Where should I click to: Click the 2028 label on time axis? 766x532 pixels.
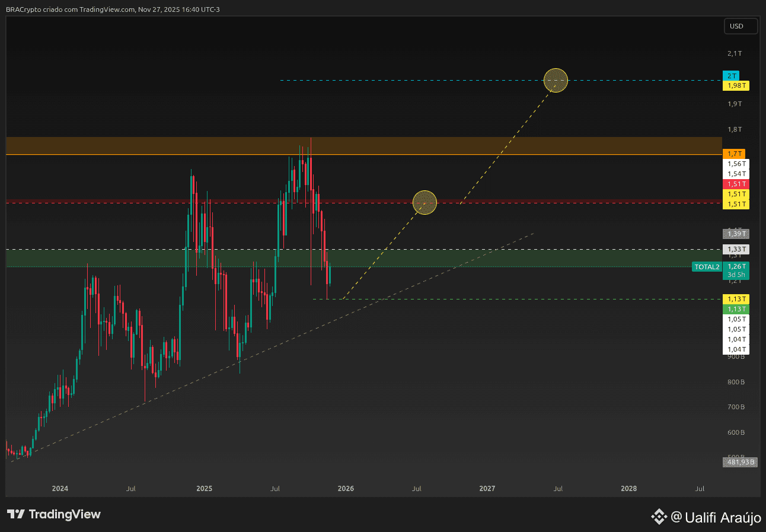(x=629, y=489)
